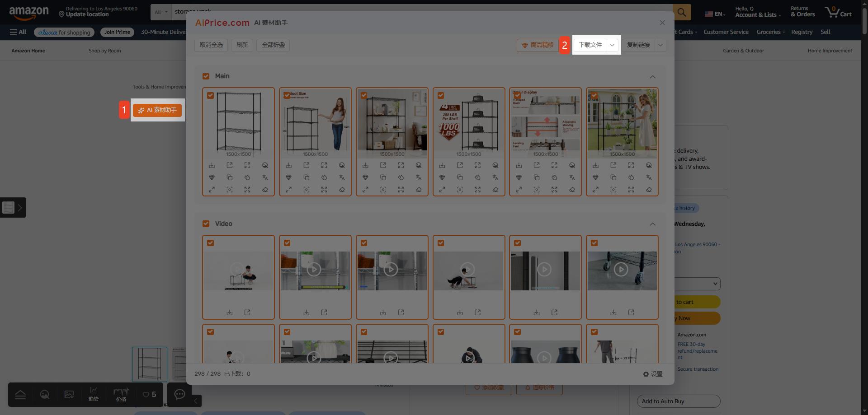Image resolution: width=868 pixels, height=415 pixels.
Task: Click the 刷新 refresh button
Action: pos(242,45)
